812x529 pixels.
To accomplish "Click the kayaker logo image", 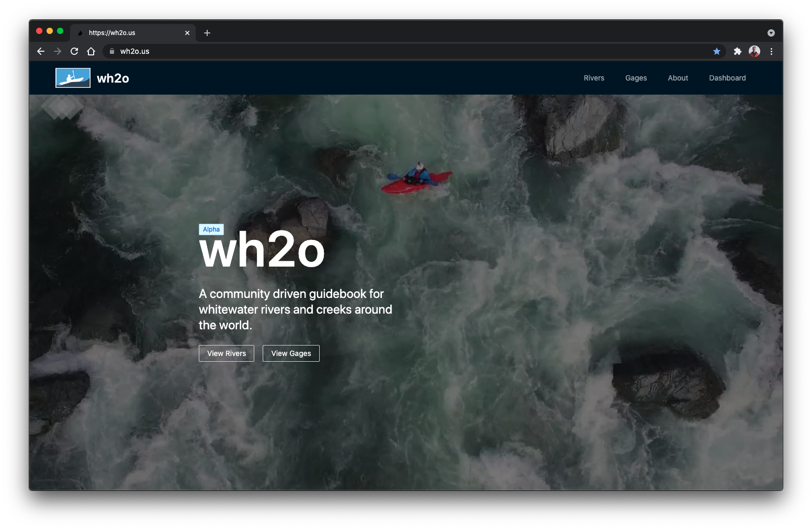I will pyautogui.click(x=73, y=78).
